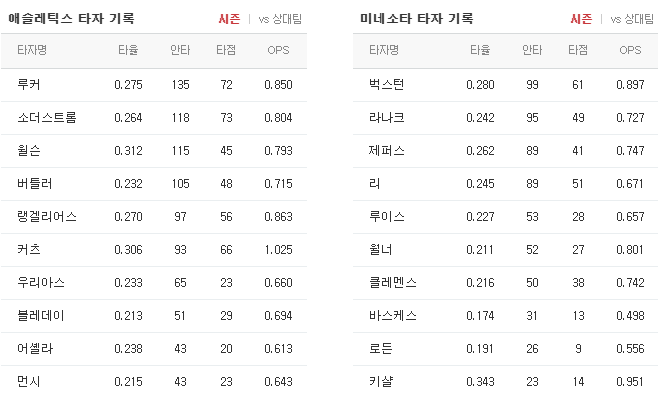Click 안타 column header in 미네소타 table

(x=532, y=50)
